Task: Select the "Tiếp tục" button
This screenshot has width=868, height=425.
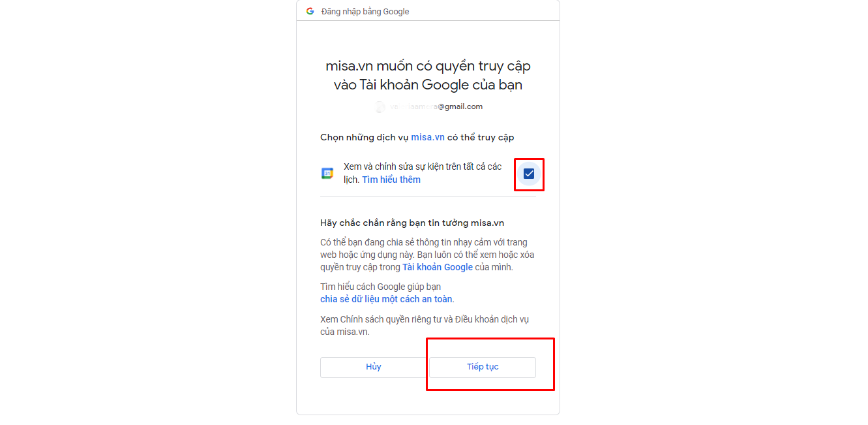Action: 483,367
